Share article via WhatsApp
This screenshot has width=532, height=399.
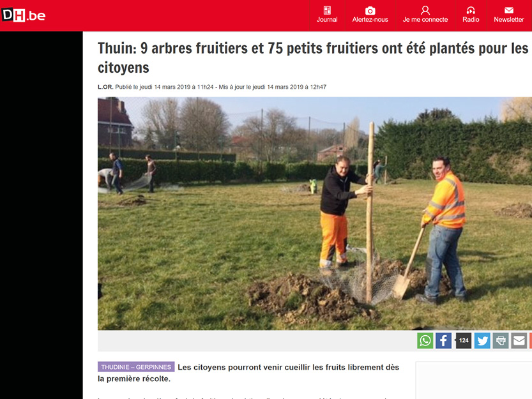tap(425, 341)
